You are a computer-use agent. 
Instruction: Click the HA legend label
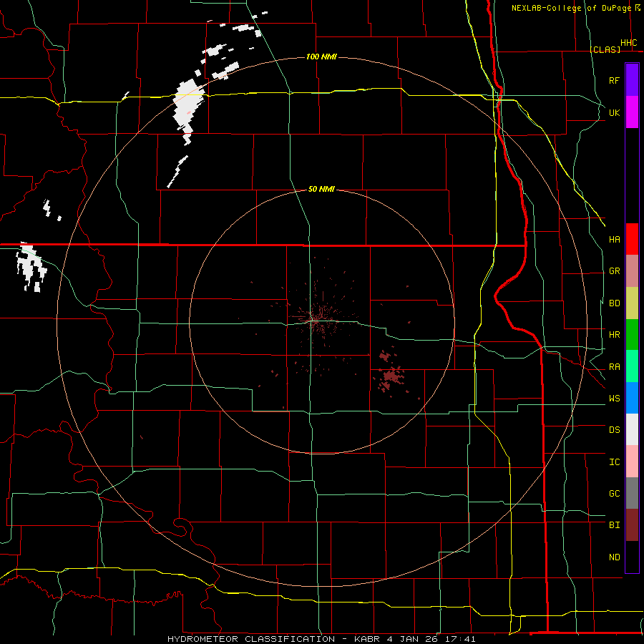click(x=614, y=240)
